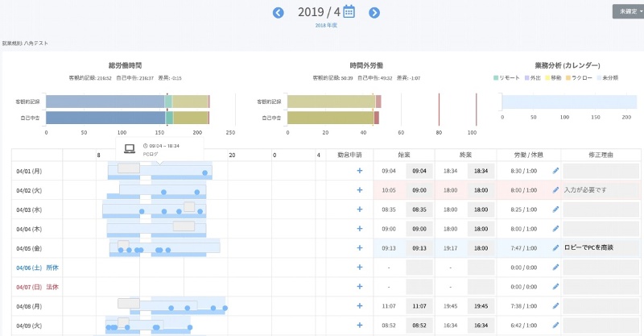Click pencil edit icon for 04/08 row
Viewport: 644px width, 336px height.
pos(555,305)
